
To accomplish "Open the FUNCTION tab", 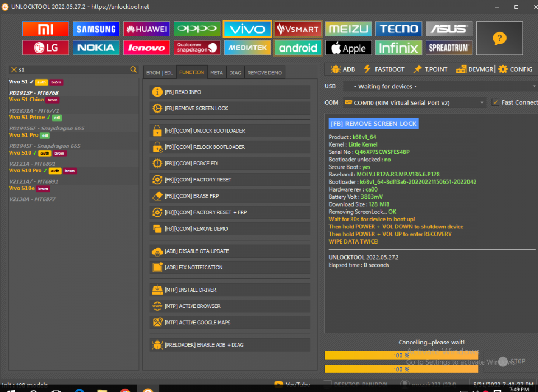I will point(192,72).
